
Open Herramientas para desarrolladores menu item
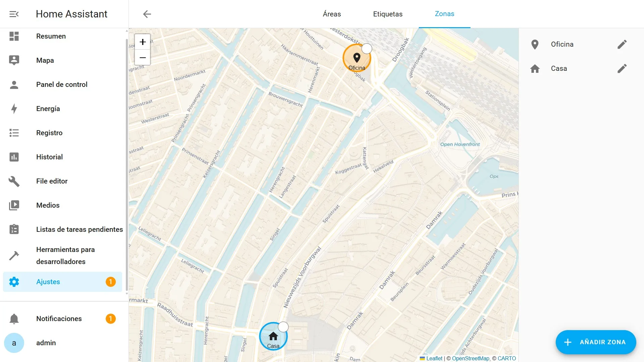(x=62, y=256)
